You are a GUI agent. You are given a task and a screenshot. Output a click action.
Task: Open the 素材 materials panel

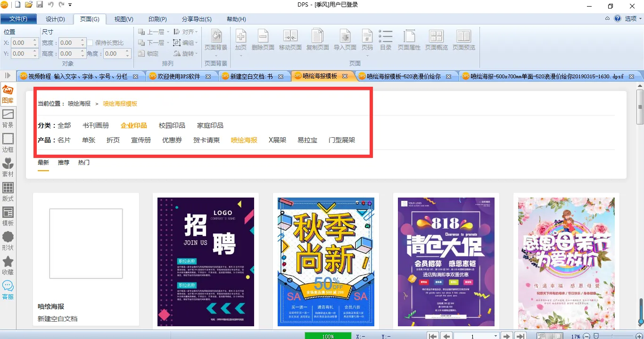point(8,167)
